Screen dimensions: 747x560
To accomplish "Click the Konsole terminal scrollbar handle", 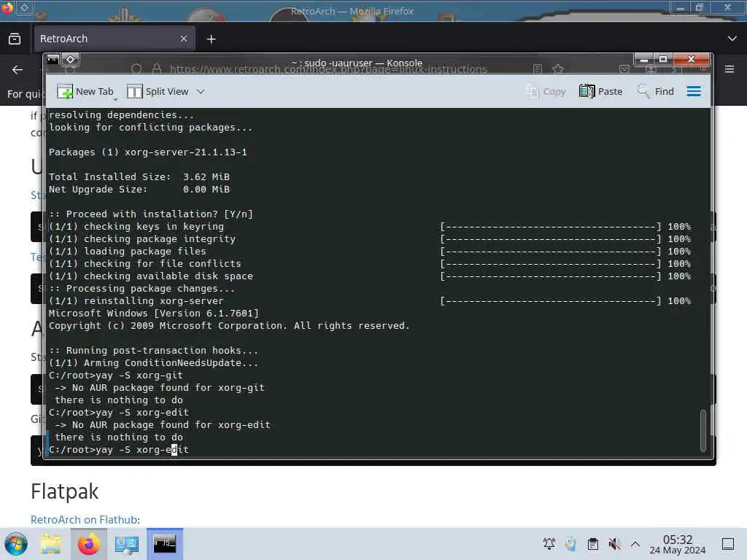I will (703, 430).
